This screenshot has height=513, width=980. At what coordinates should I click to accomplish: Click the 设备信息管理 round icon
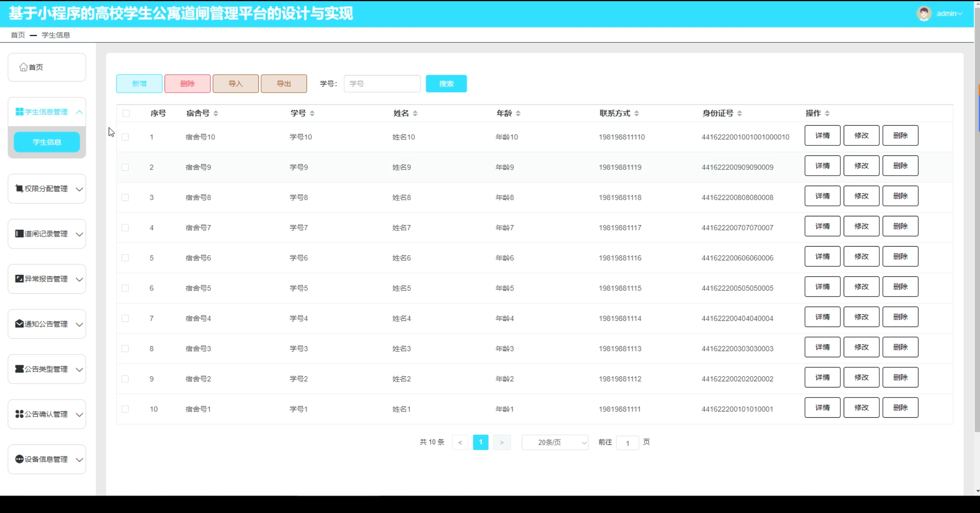point(19,459)
